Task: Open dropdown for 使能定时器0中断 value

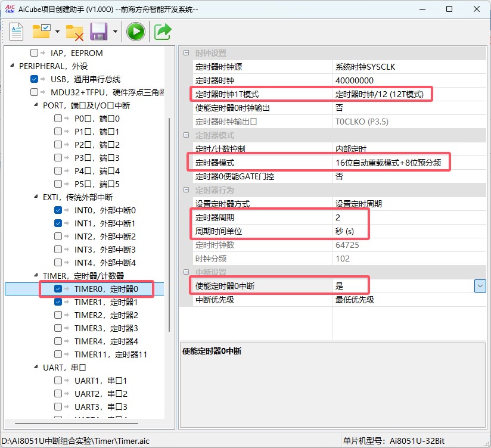Action: 480,286
